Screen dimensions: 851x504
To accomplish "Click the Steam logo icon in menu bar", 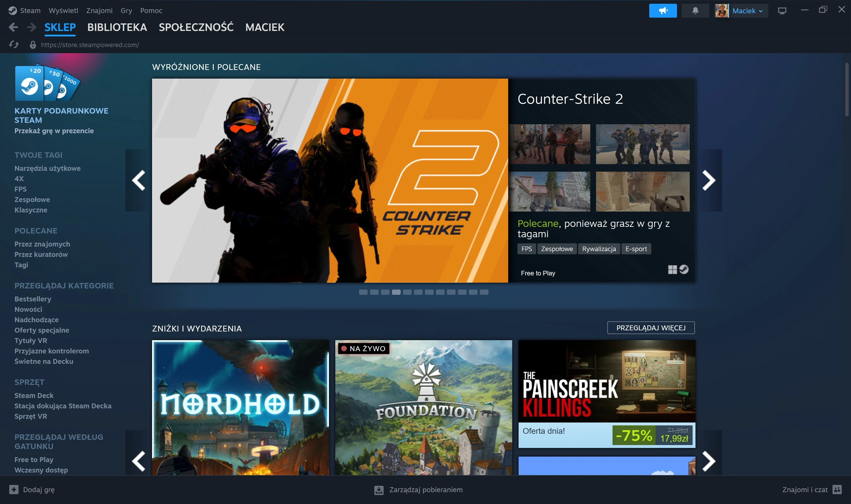I will coord(12,10).
